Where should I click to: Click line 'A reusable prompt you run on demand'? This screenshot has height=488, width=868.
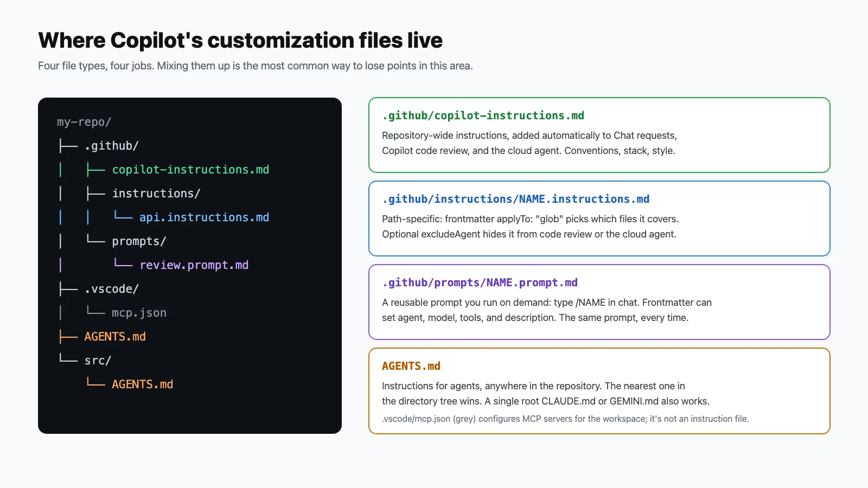(x=547, y=303)
